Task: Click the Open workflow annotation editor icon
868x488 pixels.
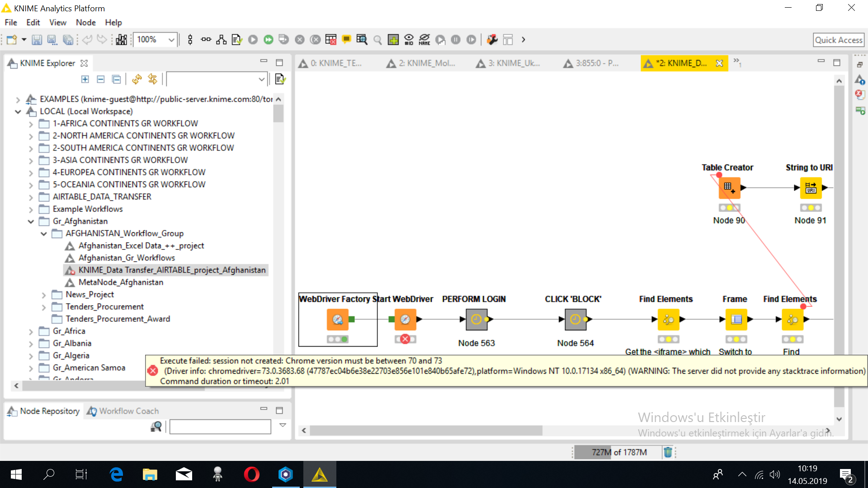Action: [346, 40]
